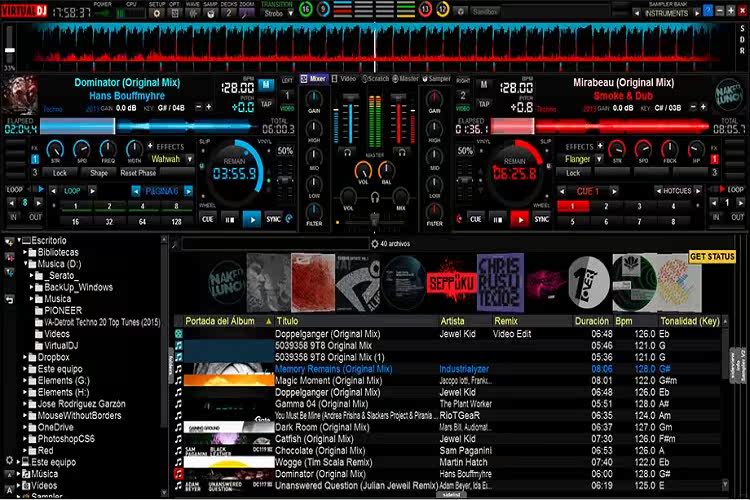The width and height of the screenshot is (750, 500).
Task: Click the left deck quantize icon beside SYNC
Action: 289,219
